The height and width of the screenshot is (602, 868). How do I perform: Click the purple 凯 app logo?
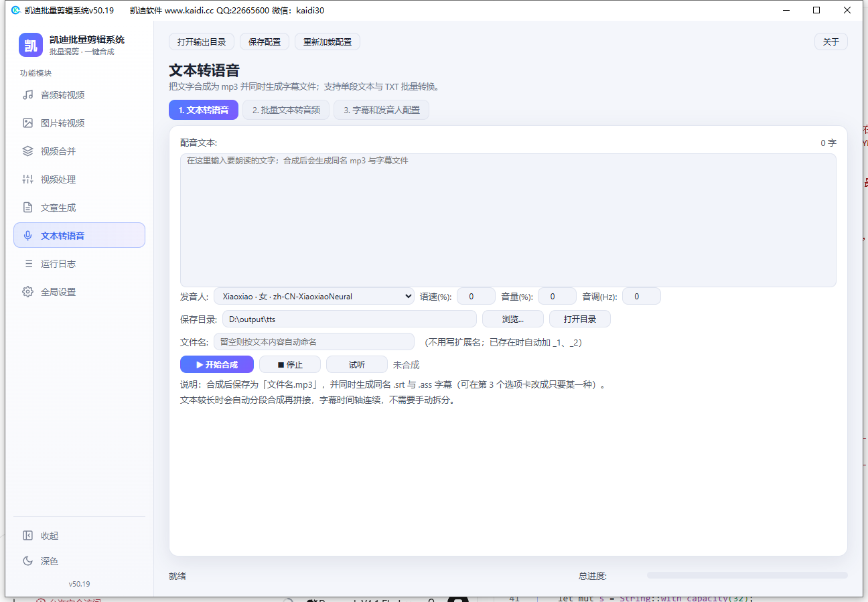[31, 45]
